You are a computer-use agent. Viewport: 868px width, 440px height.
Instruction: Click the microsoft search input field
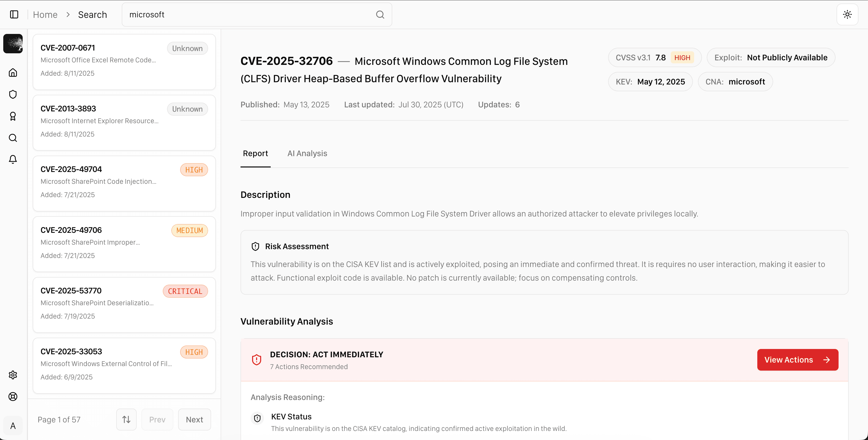[249, 15]
